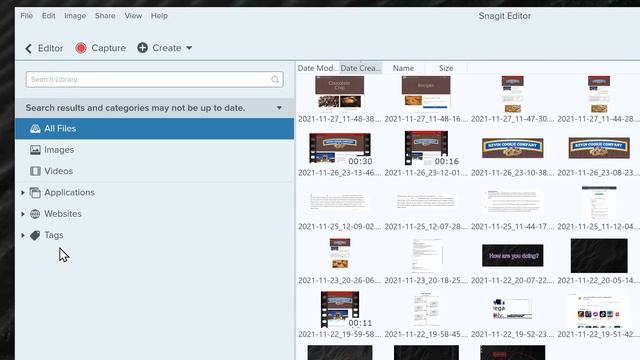
Task: Select the 'How are you doing?' thumbnail
Action: (513, 256)
